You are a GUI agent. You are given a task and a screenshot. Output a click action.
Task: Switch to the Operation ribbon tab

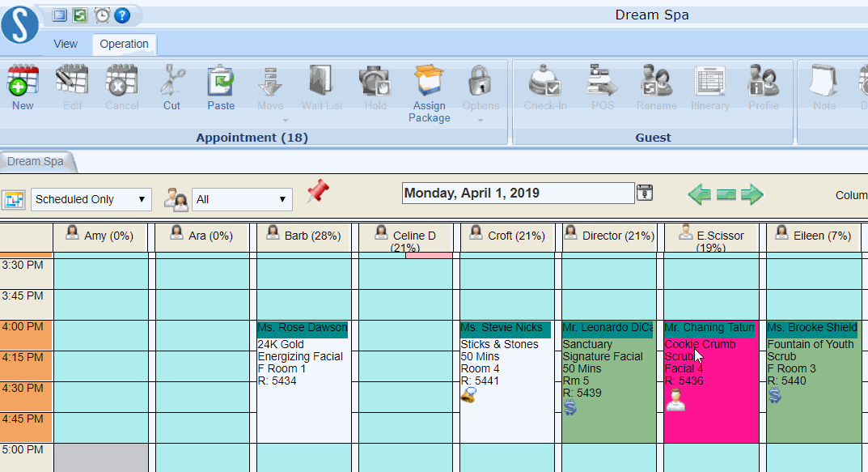pos(124,44)
